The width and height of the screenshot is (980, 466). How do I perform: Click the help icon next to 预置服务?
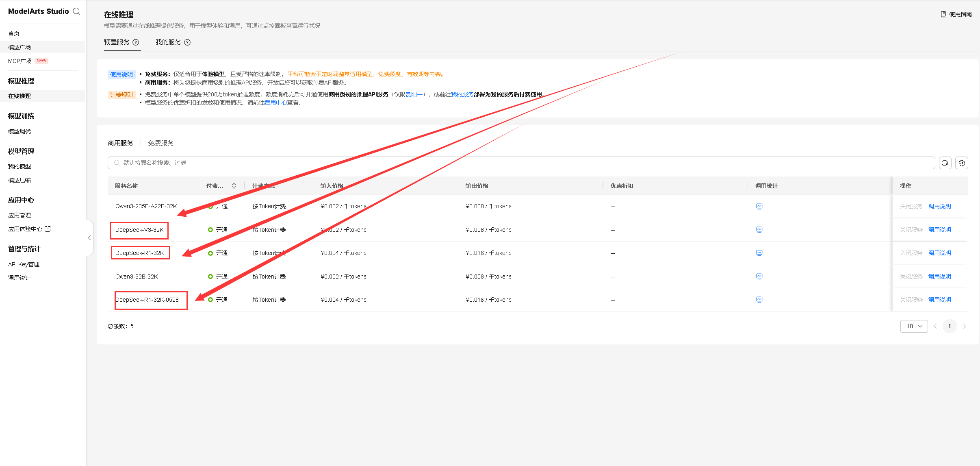(136, 42)
